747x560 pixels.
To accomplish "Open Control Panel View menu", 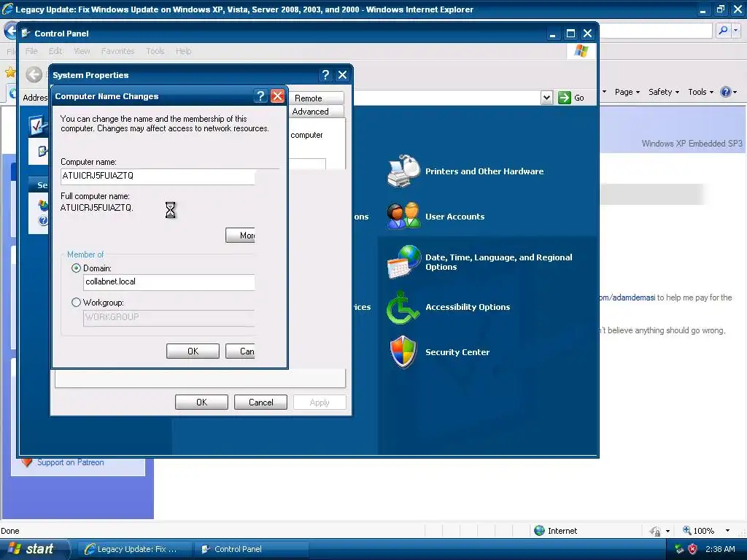I will [82, 51].
